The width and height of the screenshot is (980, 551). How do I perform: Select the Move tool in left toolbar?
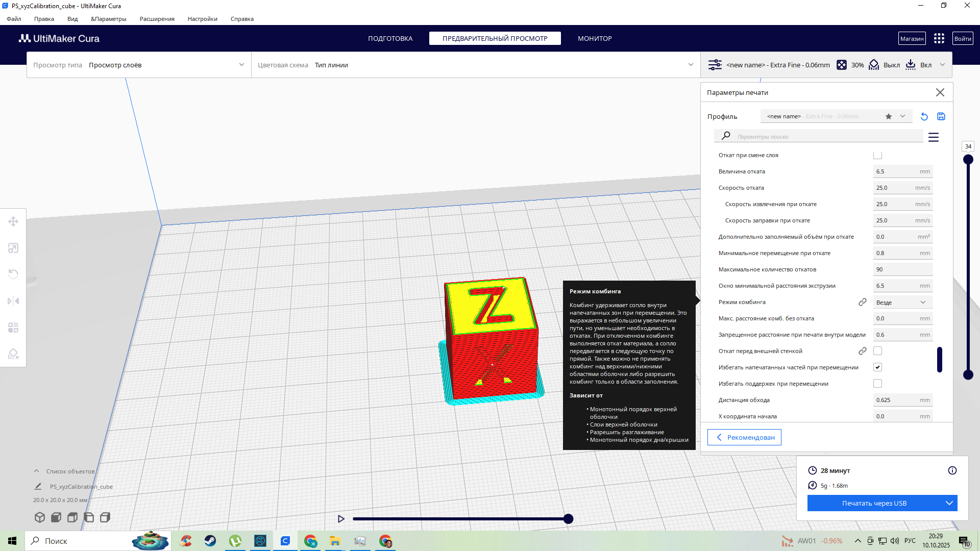pyautogui.click(x=13, y=221)
